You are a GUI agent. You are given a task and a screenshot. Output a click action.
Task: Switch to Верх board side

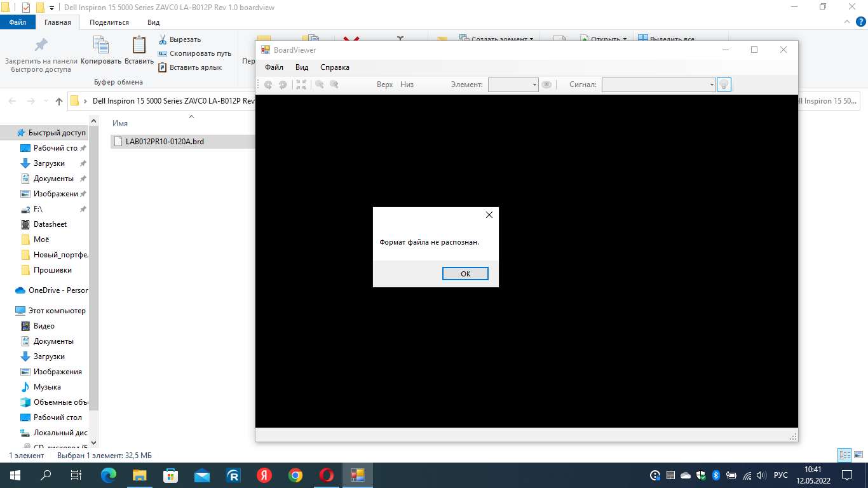coord(384,85)
